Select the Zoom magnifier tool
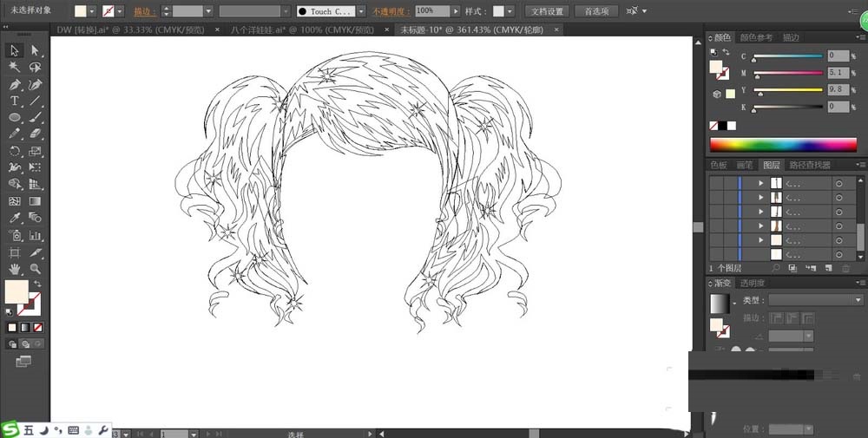Viewport: 868px width, 438px height. tap(36, 269)
